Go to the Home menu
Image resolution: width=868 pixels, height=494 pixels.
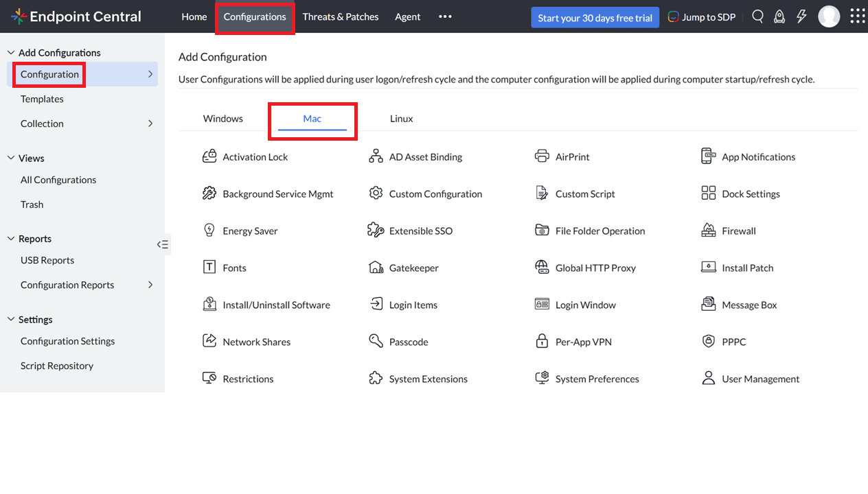[x=194, y=16]
